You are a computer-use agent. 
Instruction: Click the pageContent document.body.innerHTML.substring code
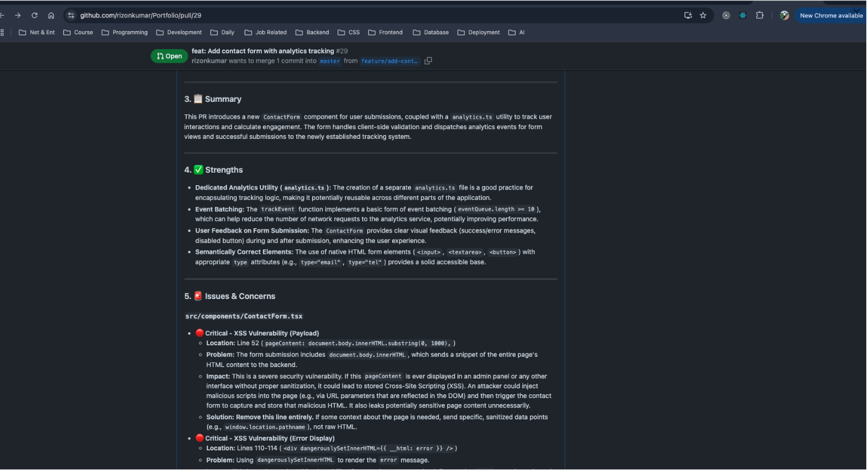click(x=358, y=344)
